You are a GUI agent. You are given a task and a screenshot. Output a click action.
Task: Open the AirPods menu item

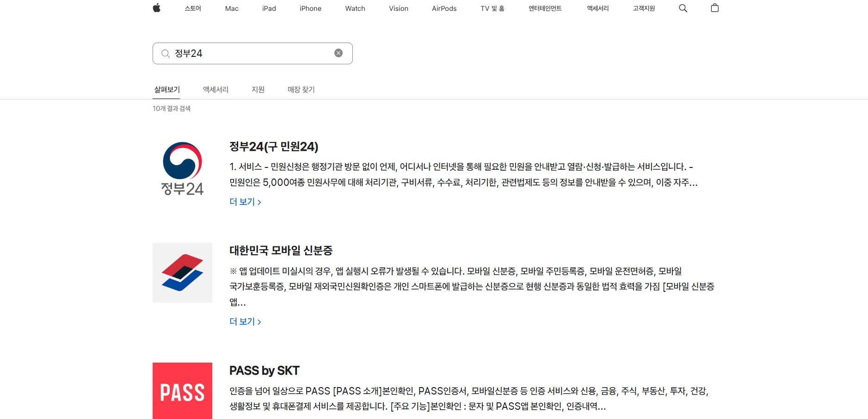(x=444, y=8)
